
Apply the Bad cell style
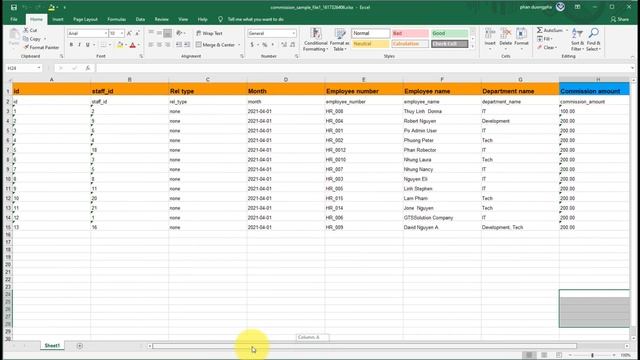[x=410, y=33]
